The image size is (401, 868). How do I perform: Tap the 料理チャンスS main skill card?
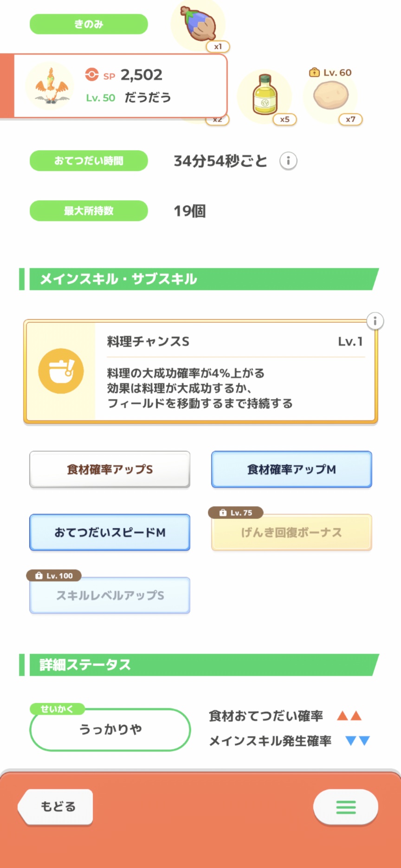coord(236,372)
